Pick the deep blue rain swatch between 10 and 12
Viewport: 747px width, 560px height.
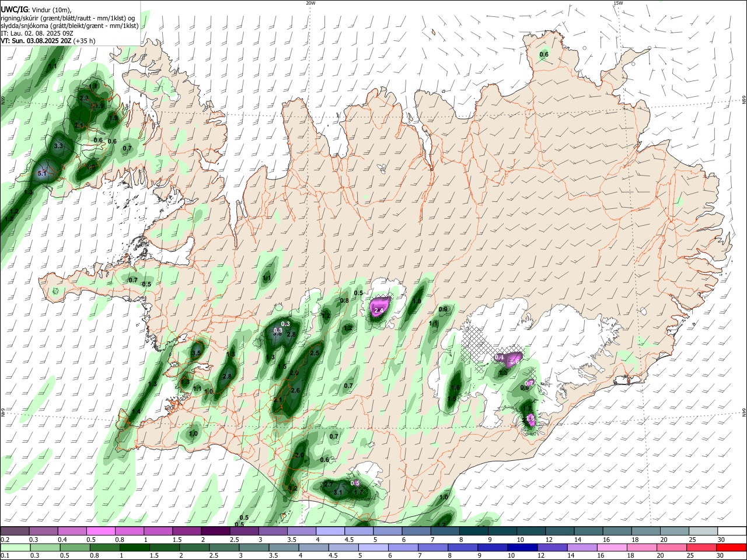pos(521,547)
